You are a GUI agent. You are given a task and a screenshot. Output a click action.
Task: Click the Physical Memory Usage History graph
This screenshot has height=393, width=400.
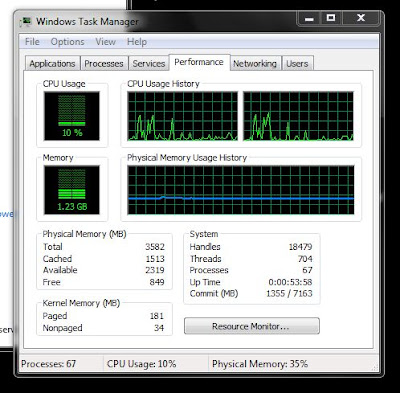pyautogui.click(x=241, y=190)
